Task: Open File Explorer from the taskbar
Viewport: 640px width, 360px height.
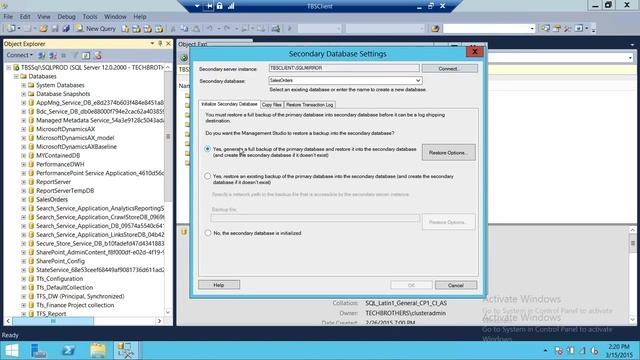Action: pyautogui.click(x=98, y=350)
